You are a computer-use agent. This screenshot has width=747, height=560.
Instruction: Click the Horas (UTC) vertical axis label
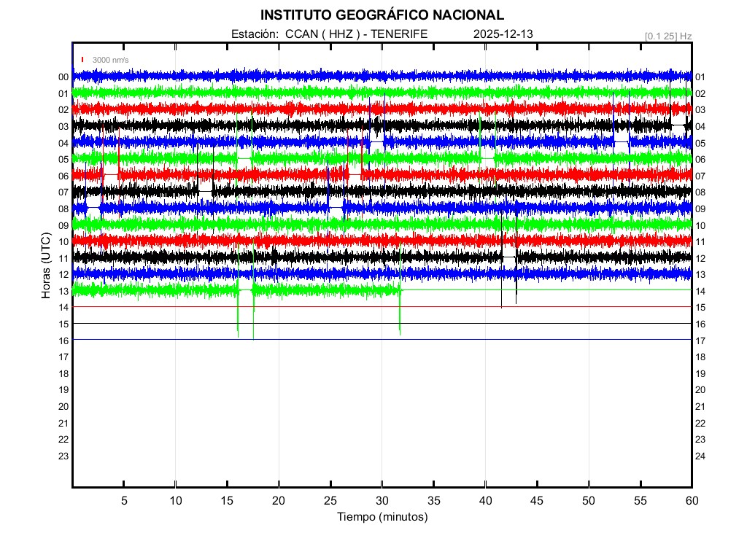click(x=46, y=266)
